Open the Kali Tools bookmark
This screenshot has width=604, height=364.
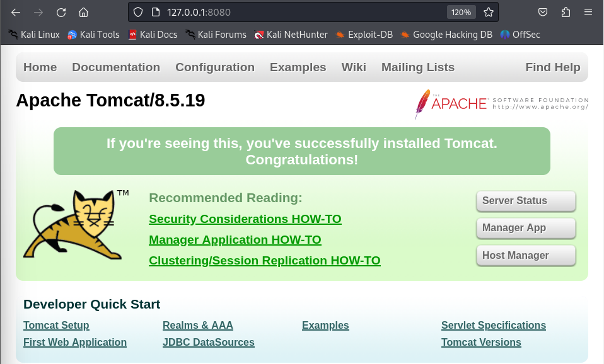coord(93,35)
